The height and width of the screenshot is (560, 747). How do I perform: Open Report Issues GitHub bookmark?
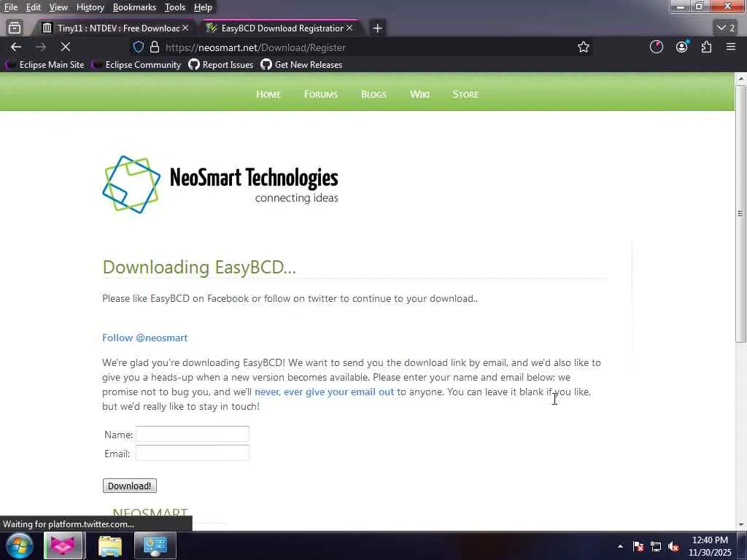click(x=221, y=65)
